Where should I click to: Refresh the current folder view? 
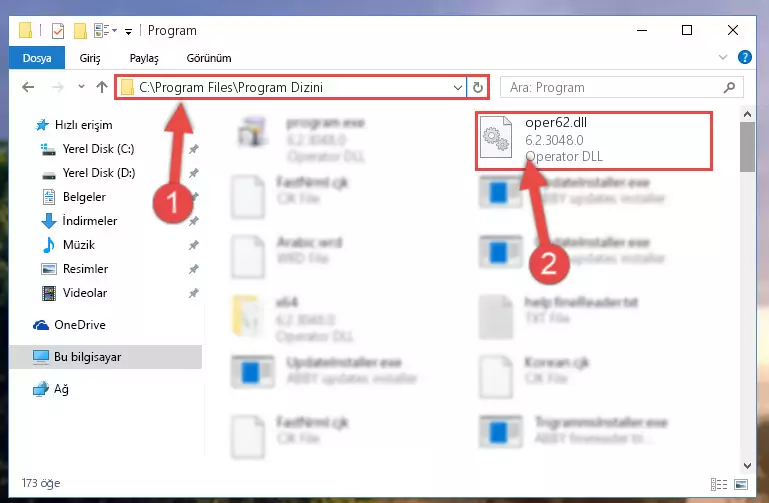tap(478, 88)
